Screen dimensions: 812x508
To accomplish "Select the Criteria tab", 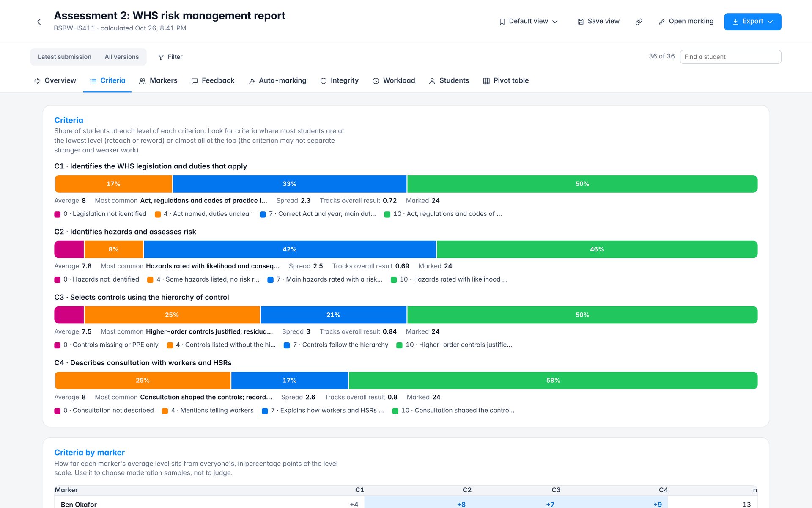I will (107, 81).
